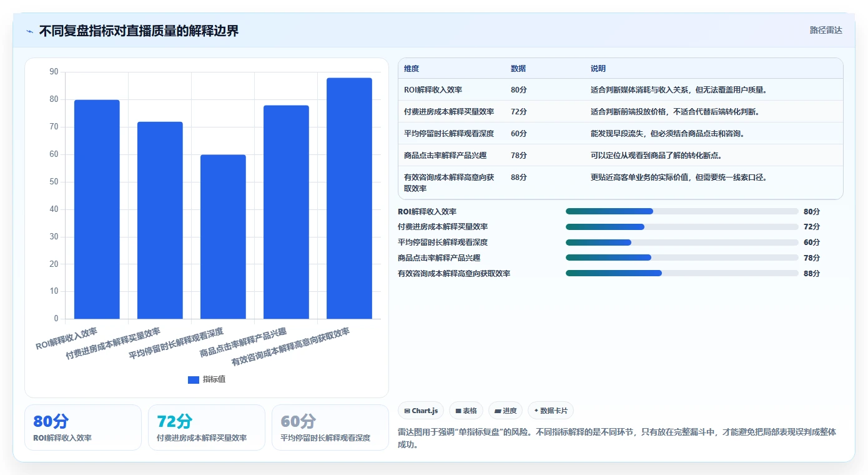Click the 商品点击率解释产品兴趣 bar in chart
This screenshot has width=868, height=475.
coord(286,212)
